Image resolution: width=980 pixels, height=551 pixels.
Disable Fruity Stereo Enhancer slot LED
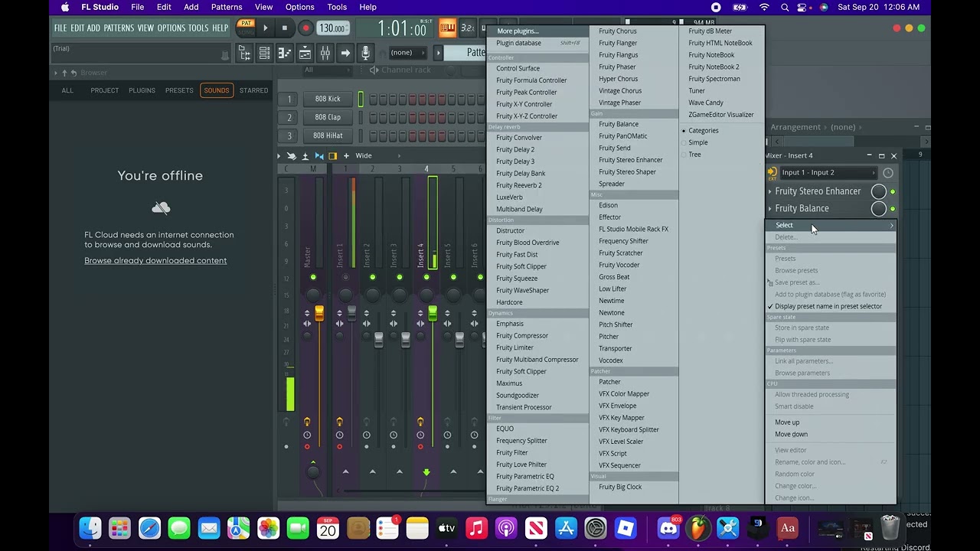point(893,191)
